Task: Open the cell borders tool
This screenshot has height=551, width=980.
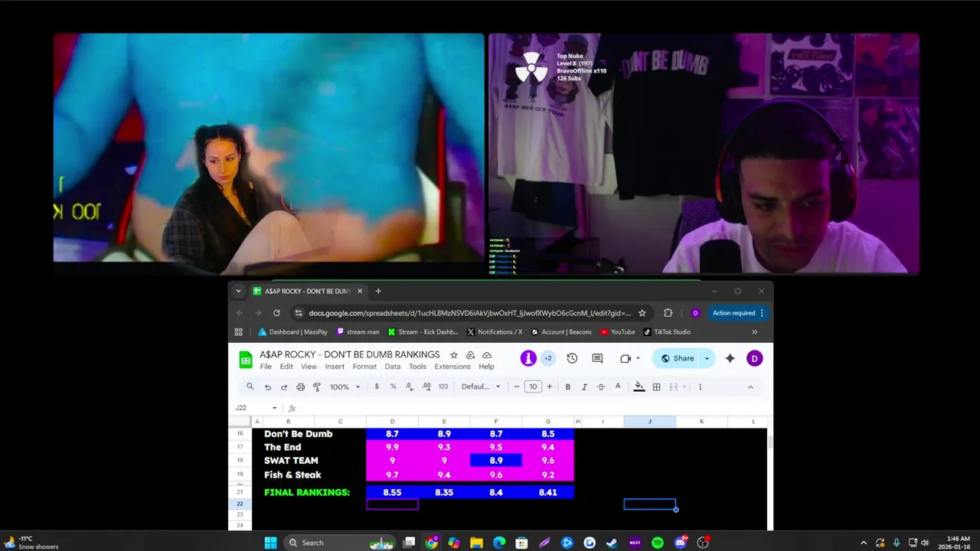Action: 656,387
